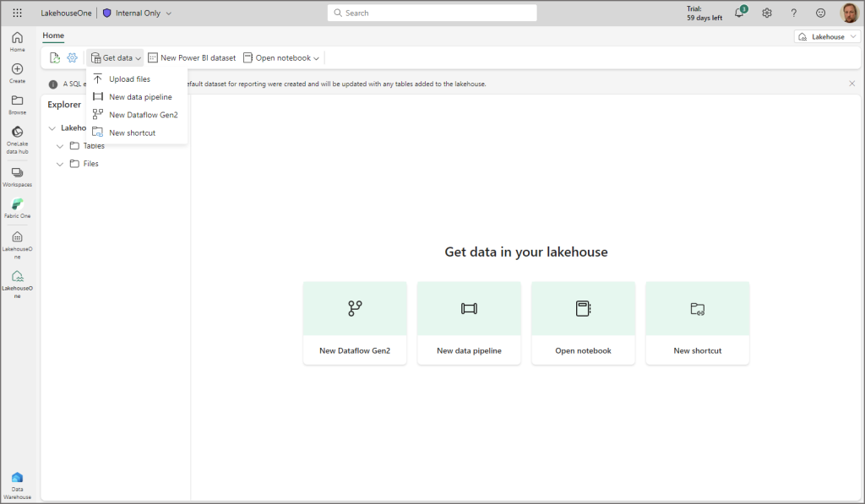This screenshot has height=504, width=865.
Task: Open Browse in the left sidebar
Action: [x=17, y=104]
